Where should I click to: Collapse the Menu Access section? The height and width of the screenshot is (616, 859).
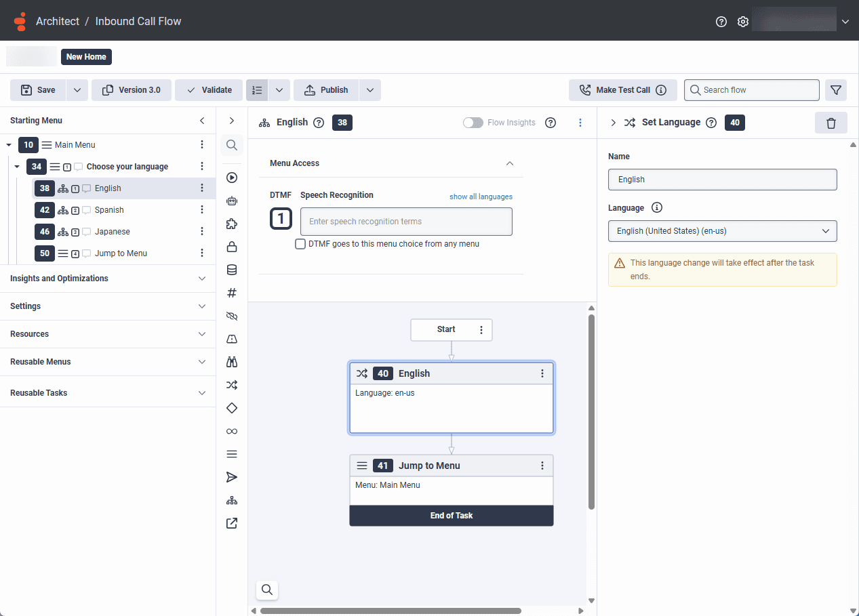coord(510,163)
